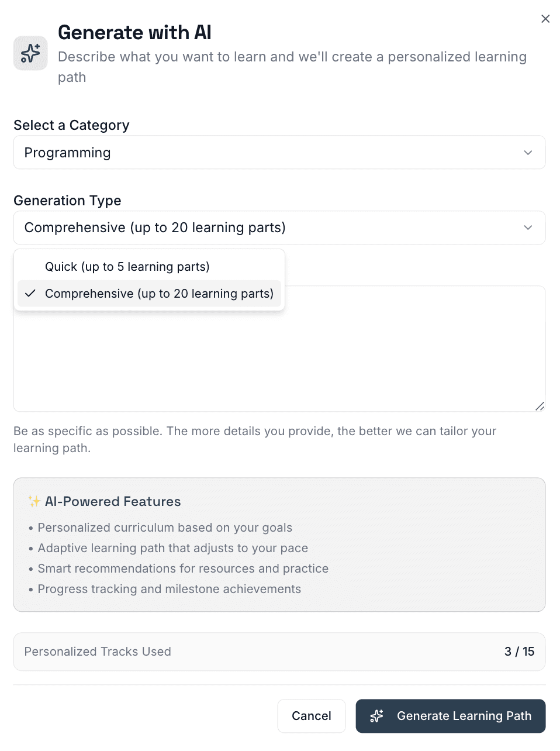
Task: Click the textarea resize handle
Action: point(540,406)
